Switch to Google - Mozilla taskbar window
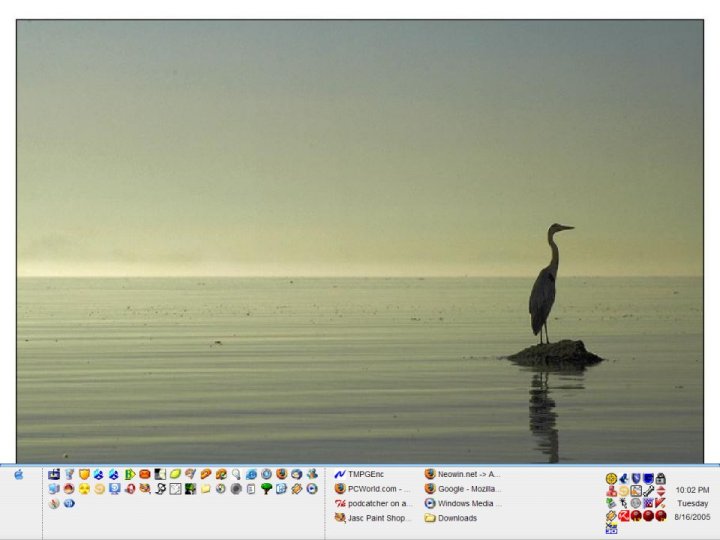 [463, 489]
